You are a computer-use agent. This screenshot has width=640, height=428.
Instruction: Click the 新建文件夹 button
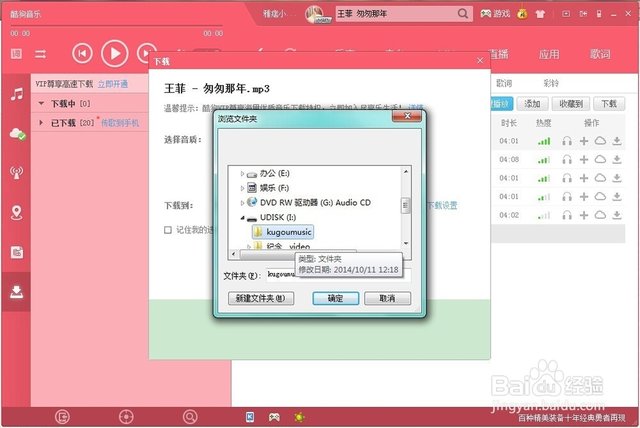pos(260,298)
